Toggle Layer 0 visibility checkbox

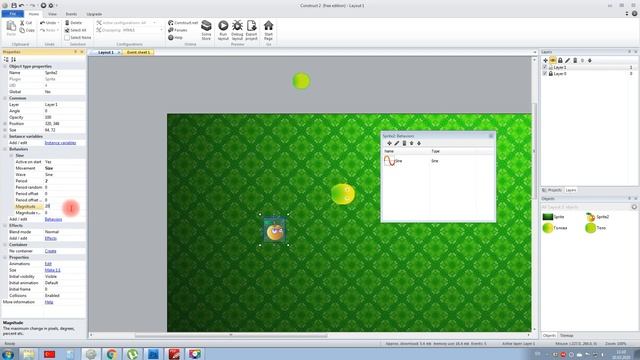point(545,74)
